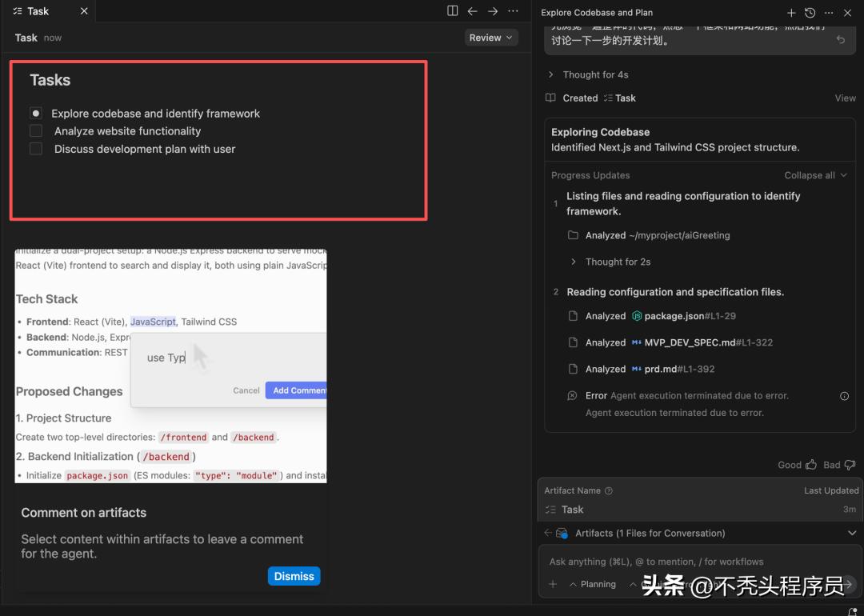Add context with the input plus icon
This screenshot has height=616, width=864.
[x=553, y=584]
